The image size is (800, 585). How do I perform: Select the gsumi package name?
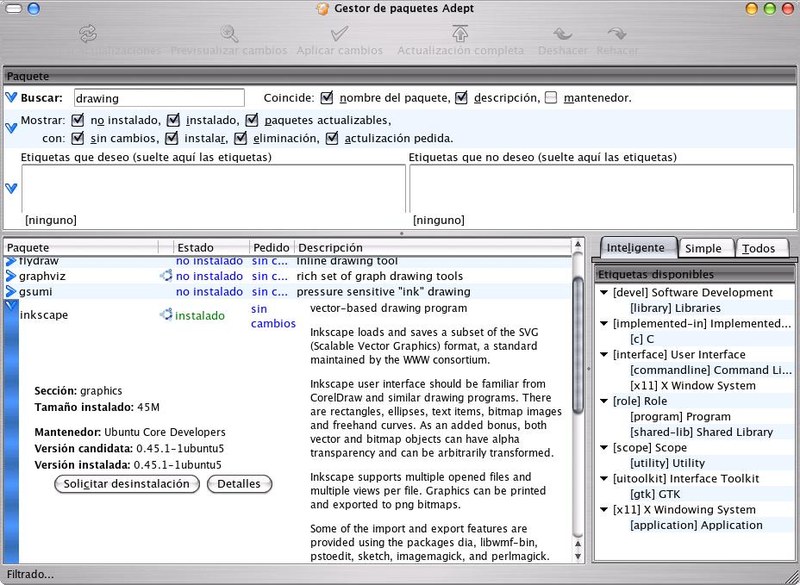[x=36, y=292]
